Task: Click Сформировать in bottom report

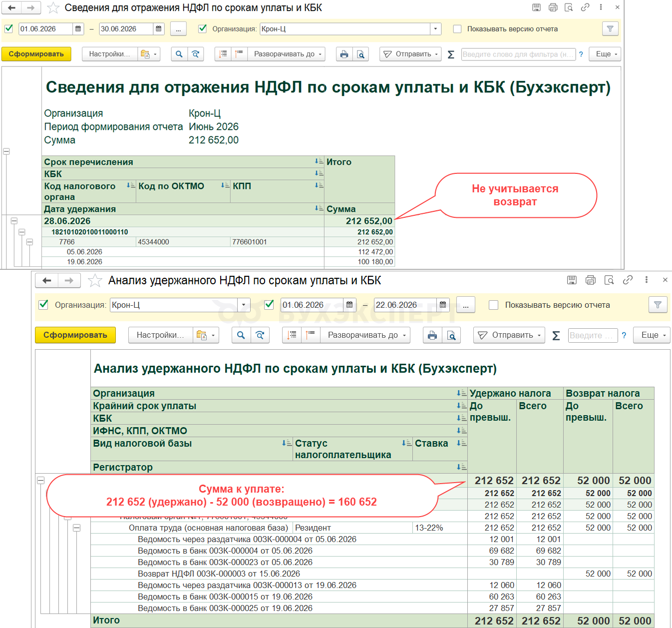Action: pos(75,335)
